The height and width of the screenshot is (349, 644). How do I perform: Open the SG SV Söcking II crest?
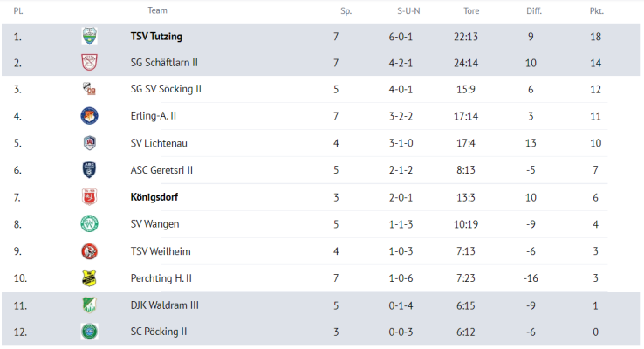tap(89, 89)
